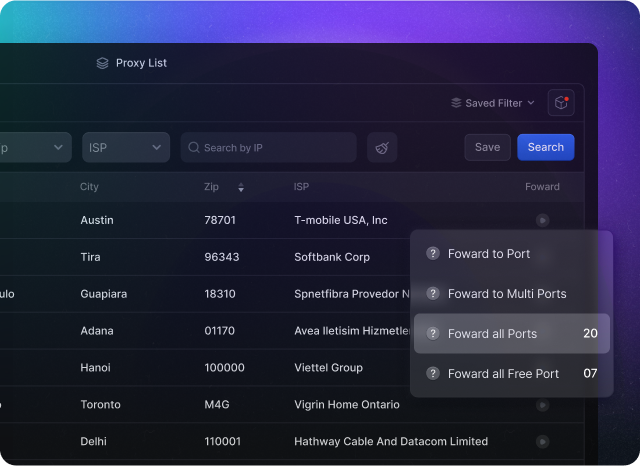Click the cube notification icon
The height and width of the screenshot is (466, 640).
[x=562, y=102]
